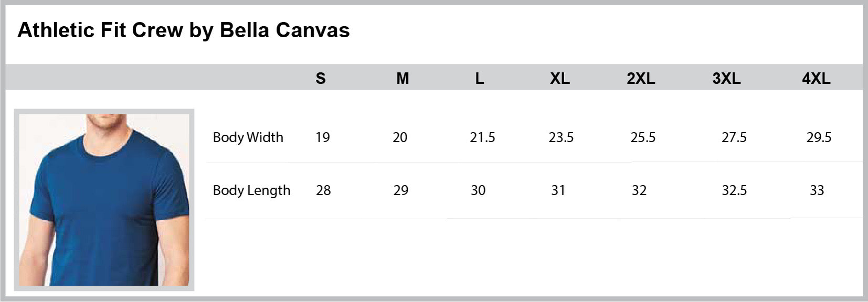This screenshot has height=302, width=868.
Task: Click the 23.5 body width cell
Action: point(561,137)
